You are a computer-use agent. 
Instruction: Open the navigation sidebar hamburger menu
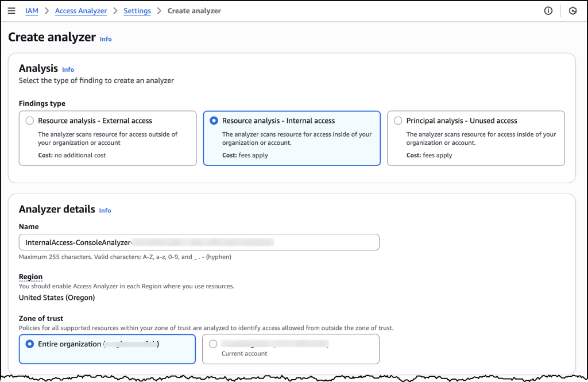pyautogui.click(x=11, y=10)
